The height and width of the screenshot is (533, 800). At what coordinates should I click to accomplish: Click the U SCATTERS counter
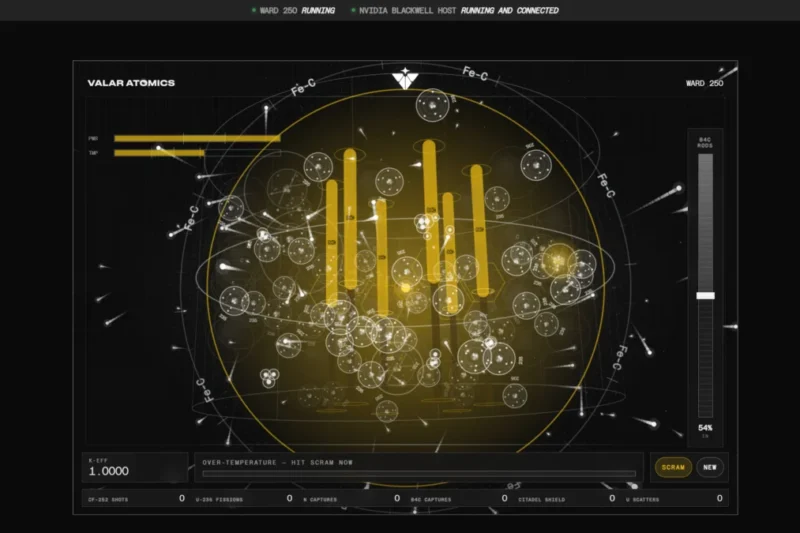(x=674, y=498)
